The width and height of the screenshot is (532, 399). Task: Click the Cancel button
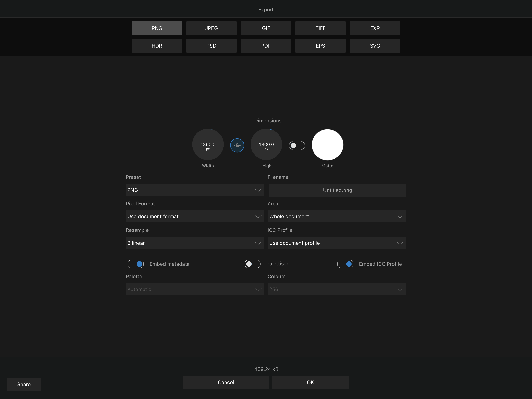(x=226, y=382)
